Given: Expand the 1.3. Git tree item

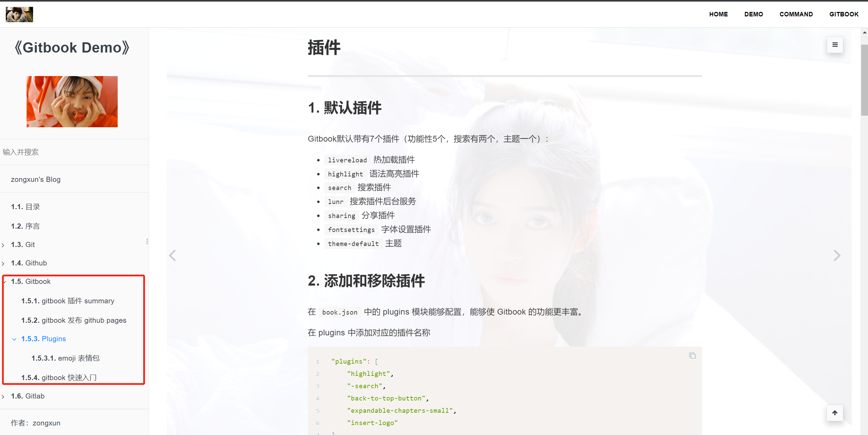Looking at the screenshot, I should pos(5,244).
